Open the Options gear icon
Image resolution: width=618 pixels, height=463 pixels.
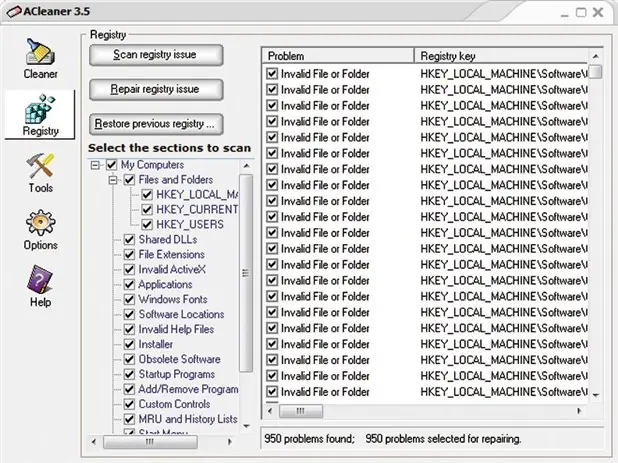pos(40,223)
